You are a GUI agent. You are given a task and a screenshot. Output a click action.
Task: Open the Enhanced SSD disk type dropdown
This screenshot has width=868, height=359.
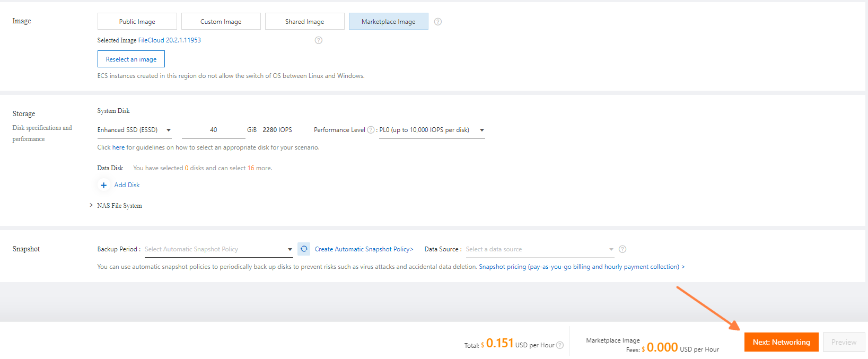click(135, 130)
